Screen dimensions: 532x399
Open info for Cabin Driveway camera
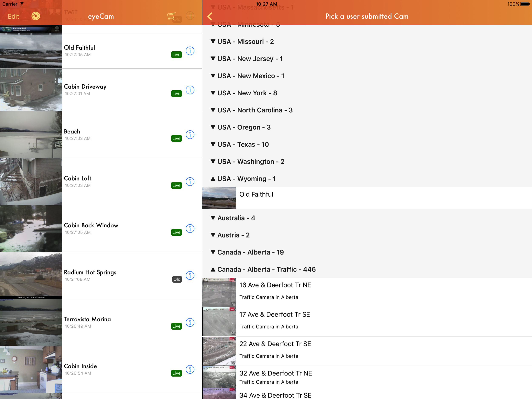(190, 90)
